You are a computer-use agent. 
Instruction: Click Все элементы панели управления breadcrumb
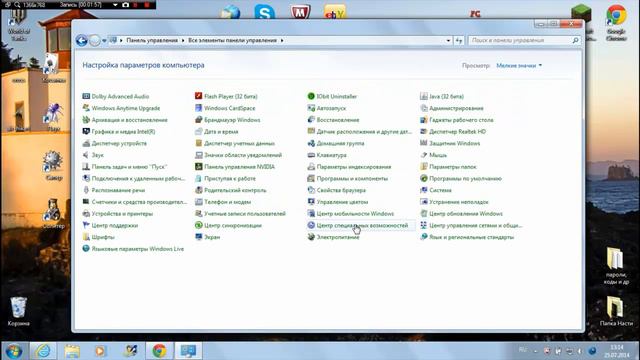click(232, 40)
